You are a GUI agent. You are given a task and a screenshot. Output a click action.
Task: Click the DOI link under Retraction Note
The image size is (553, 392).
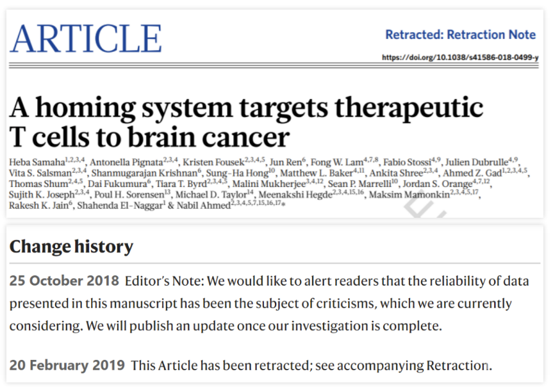tap(459, 58)
